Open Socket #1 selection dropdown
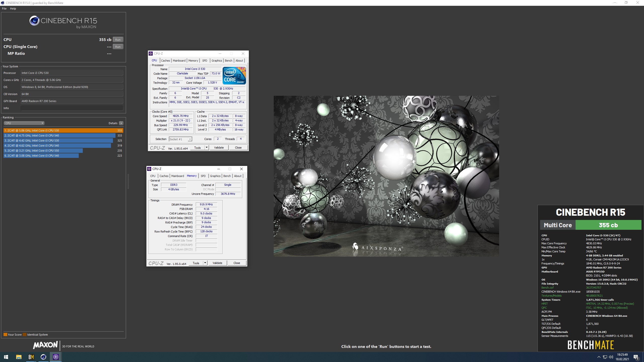644x362 pixels. click(180, 139)
